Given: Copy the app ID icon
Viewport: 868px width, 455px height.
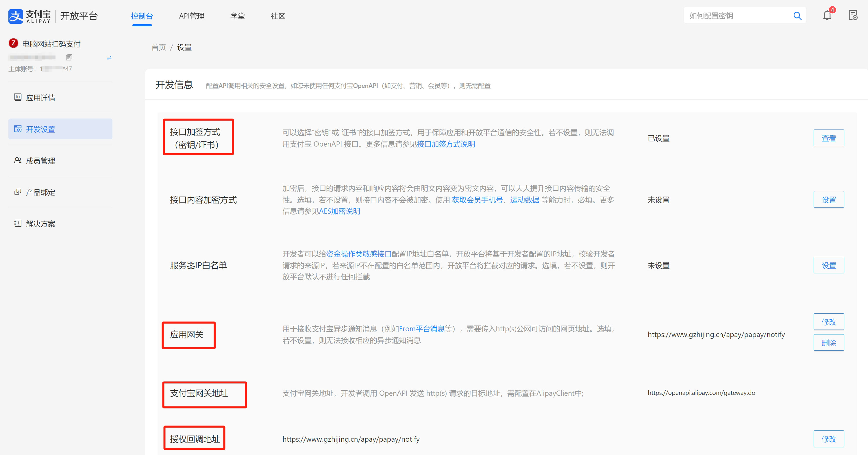Looking at the screenshot, I should click(69, 57).
